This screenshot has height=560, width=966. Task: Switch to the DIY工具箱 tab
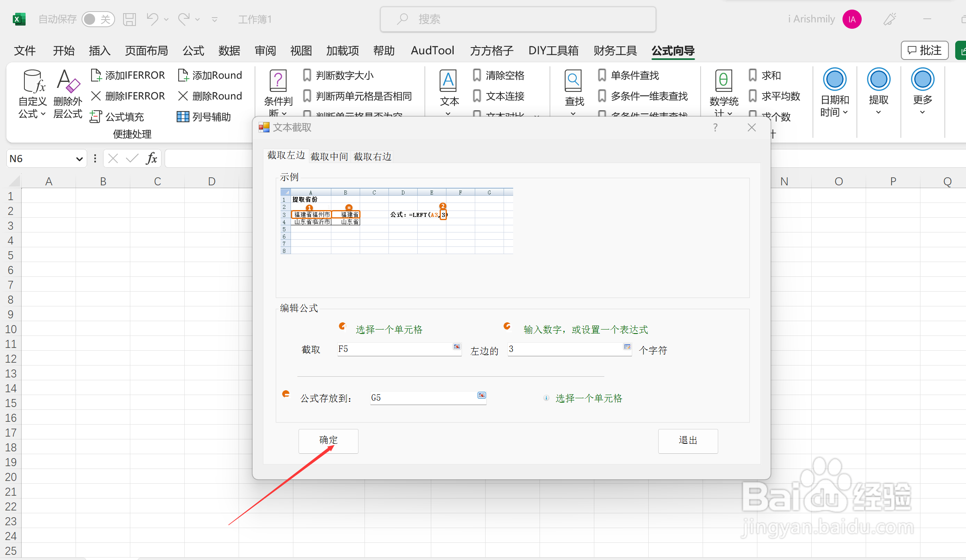pos(554,51)
